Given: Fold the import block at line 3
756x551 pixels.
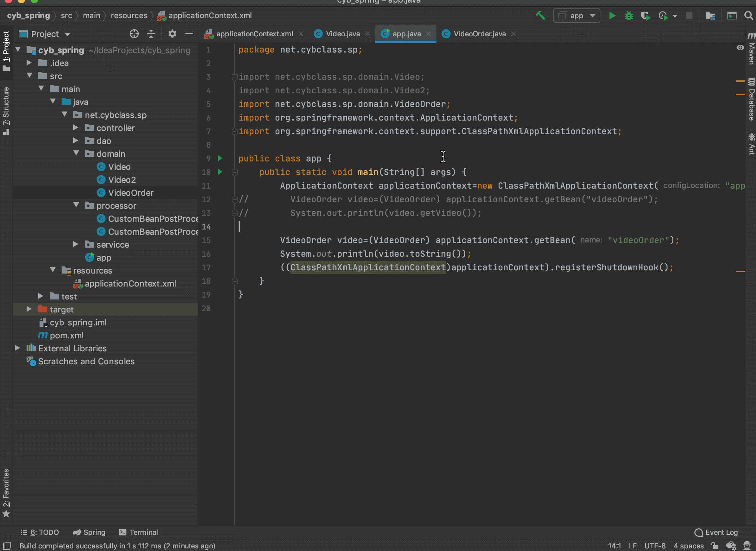Looking at the screenshot, I should point(234,77).
